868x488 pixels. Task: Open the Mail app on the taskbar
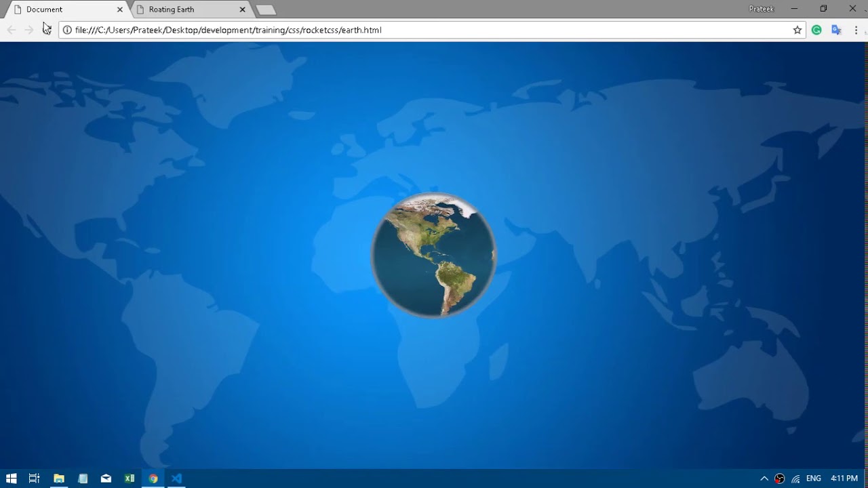[x=106, y=479]
